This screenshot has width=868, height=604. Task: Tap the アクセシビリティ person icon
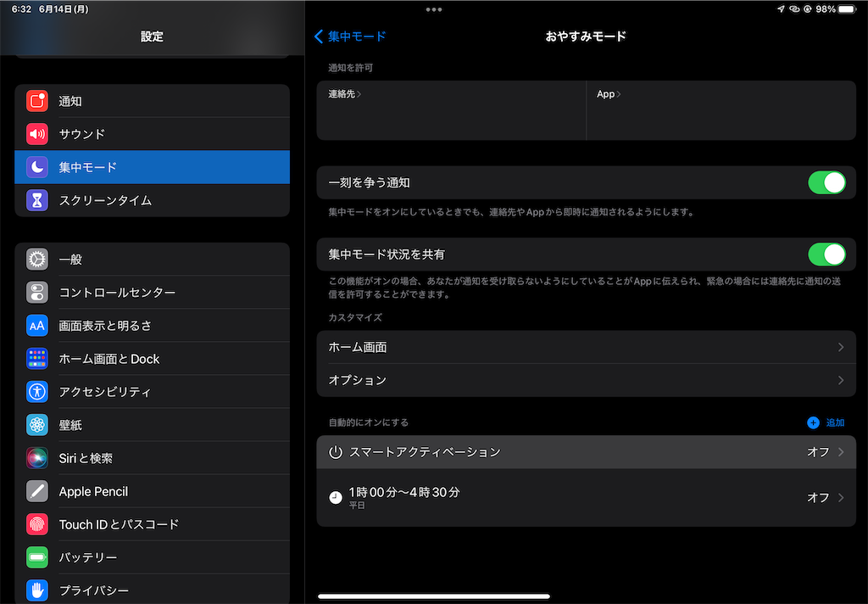click(37, 392)
